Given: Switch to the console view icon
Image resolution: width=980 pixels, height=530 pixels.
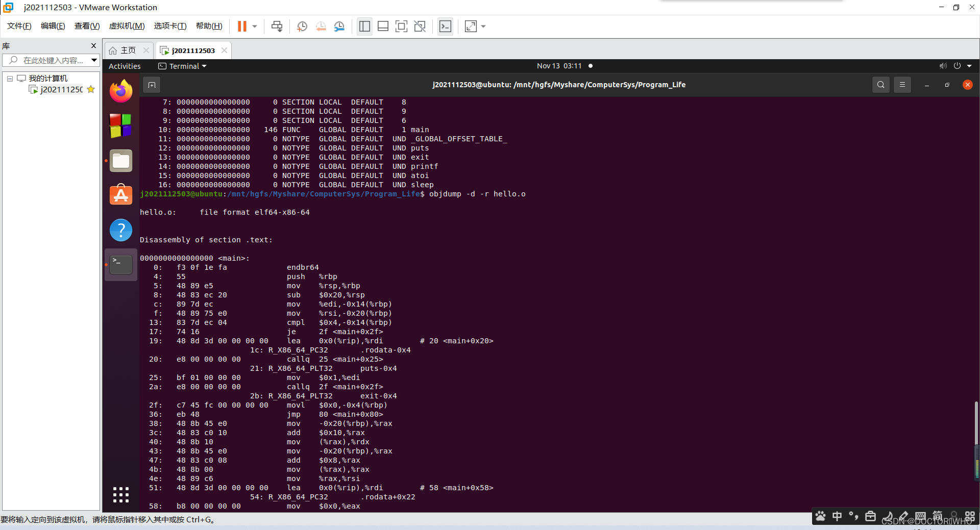Looking at the screenshot, I should [445, 26].
